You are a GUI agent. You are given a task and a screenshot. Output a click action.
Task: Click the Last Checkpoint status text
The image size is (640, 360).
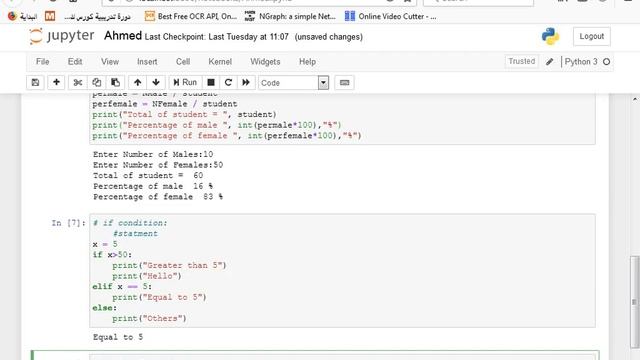216,37
